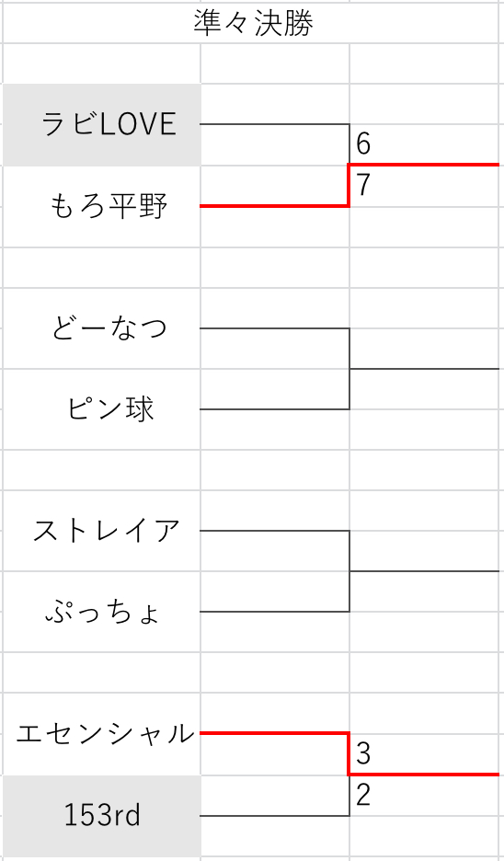The width and height of the screenshot is (504, 861).
Task: Select the score 7 for もろ平野
Action: click(363, 186)
